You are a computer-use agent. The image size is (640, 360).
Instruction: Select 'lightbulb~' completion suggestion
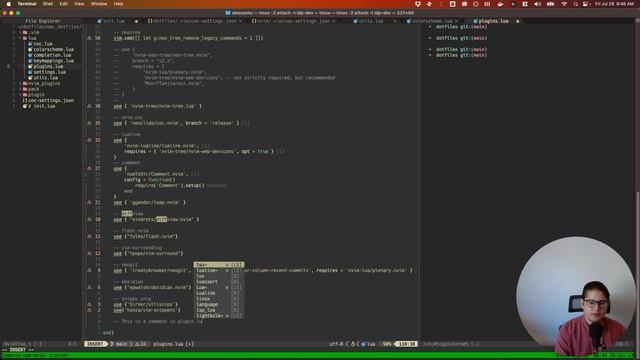click(219, 316)
